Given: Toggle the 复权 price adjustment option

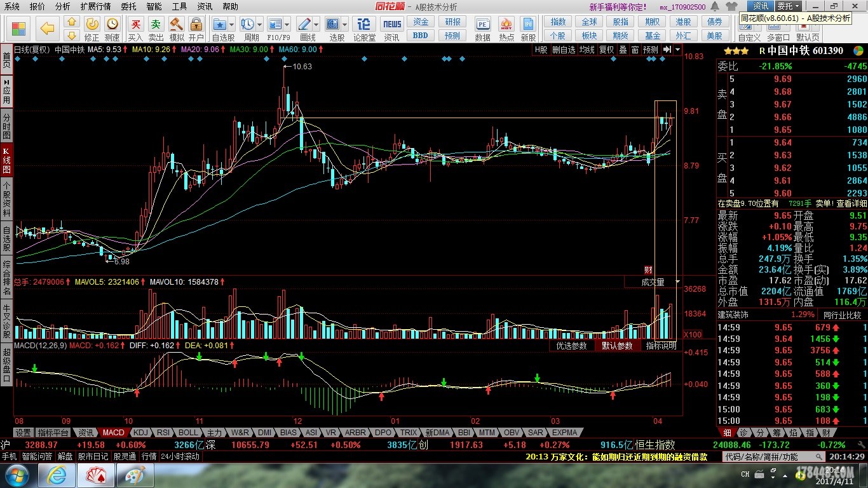Looking at the screenshot, I should pos(607,50).
